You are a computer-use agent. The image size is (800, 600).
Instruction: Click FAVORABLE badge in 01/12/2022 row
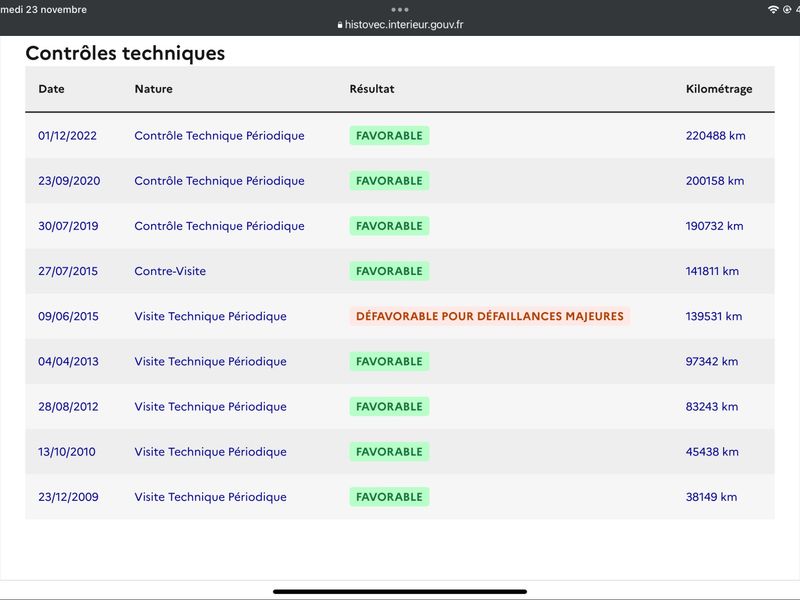389,136
